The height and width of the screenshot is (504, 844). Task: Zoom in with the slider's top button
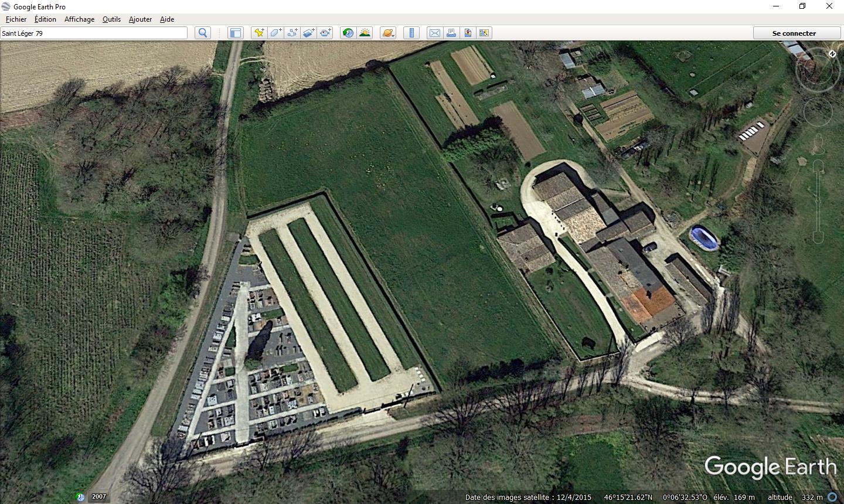(818, 167)
